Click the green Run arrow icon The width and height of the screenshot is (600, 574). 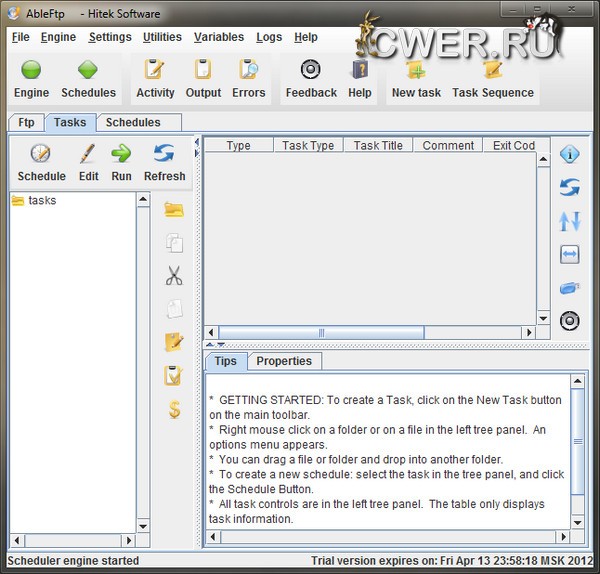coord(121,162)
